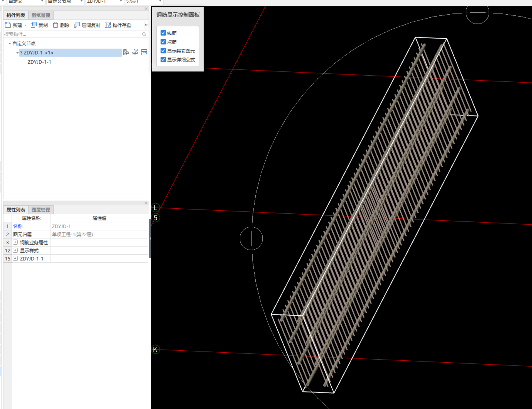Viewport: 532px width, 409px height.
Task: Toggle the 点筋 checkbox
Action: [163, 42]
